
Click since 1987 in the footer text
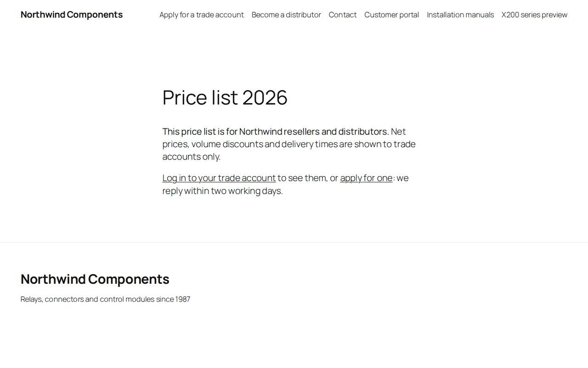click(173, 299)
